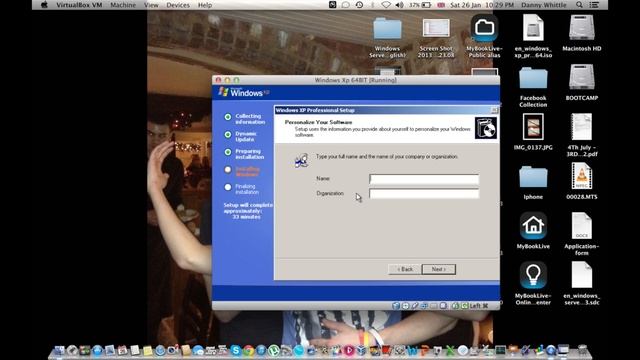Open Microsoft Word from the Dock

click(x=413, y=350)
